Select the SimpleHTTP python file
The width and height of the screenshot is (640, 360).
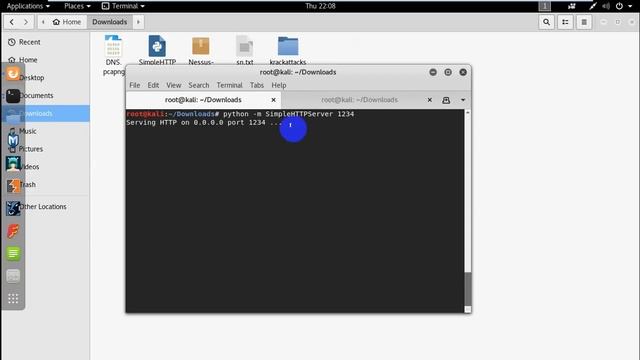(x=157, y=50)
